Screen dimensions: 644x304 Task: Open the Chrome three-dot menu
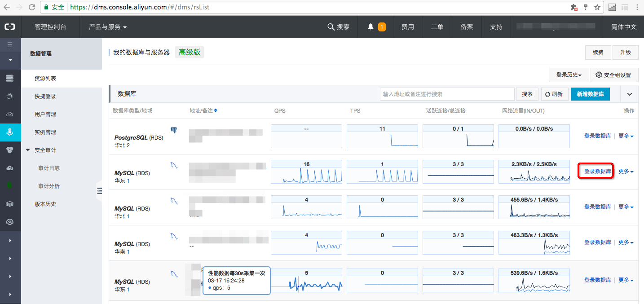(637, 7)
